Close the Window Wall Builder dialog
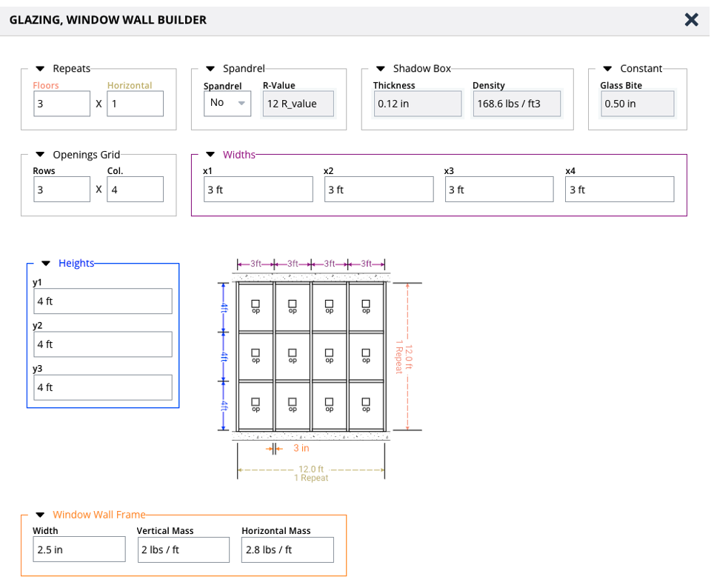 (691, 20)
